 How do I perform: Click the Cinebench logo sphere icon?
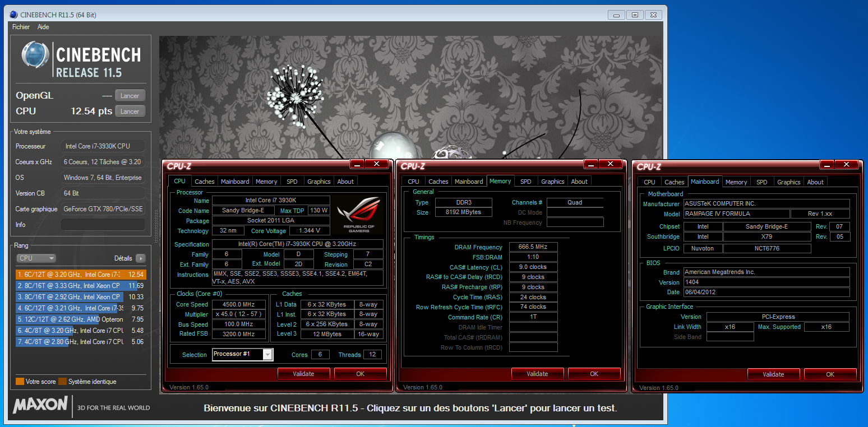coord(36,55)
